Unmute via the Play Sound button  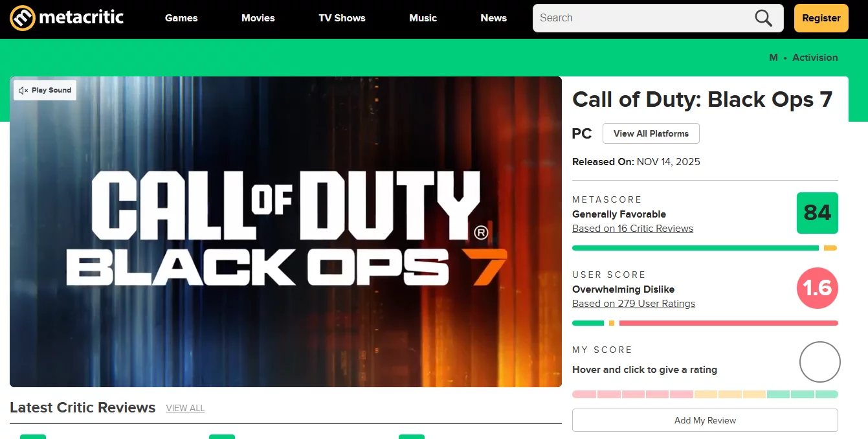point(45,90)
